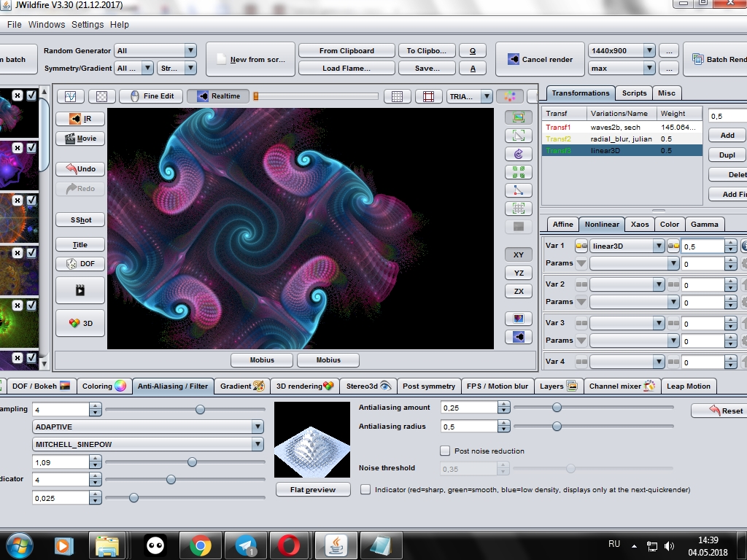Open the Windows Start menu
The width and height of the screenshot is (747, 560).
(x=19, y=545)
